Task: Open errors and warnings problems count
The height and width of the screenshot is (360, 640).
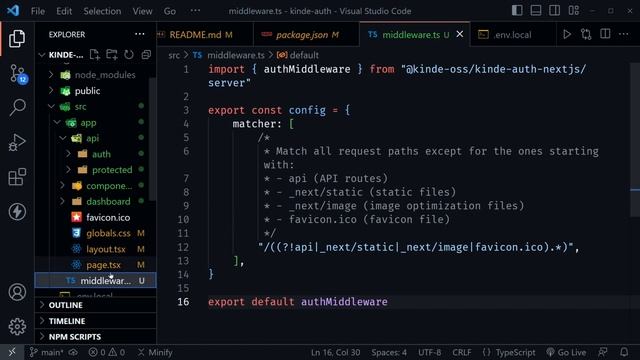Action: tap(107, 352)
